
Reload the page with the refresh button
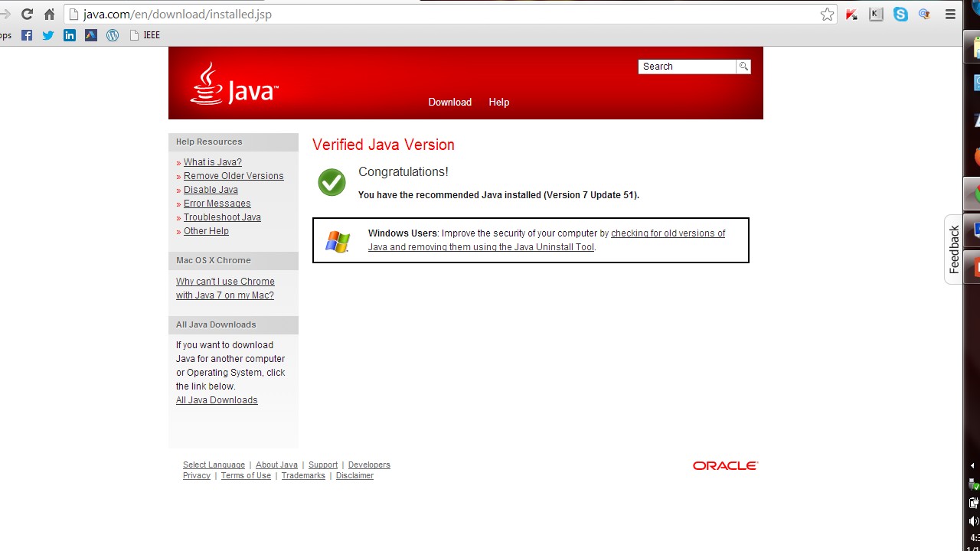27,15
